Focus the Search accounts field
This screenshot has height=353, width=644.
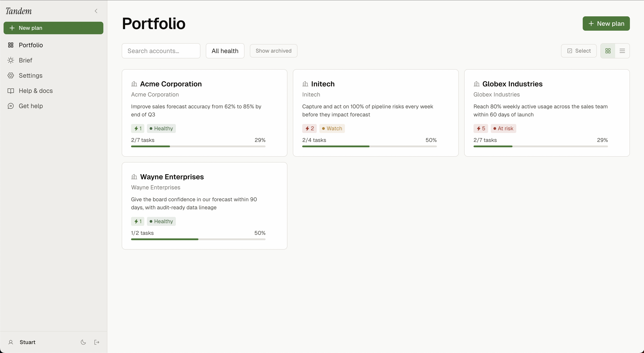point(161,51)
